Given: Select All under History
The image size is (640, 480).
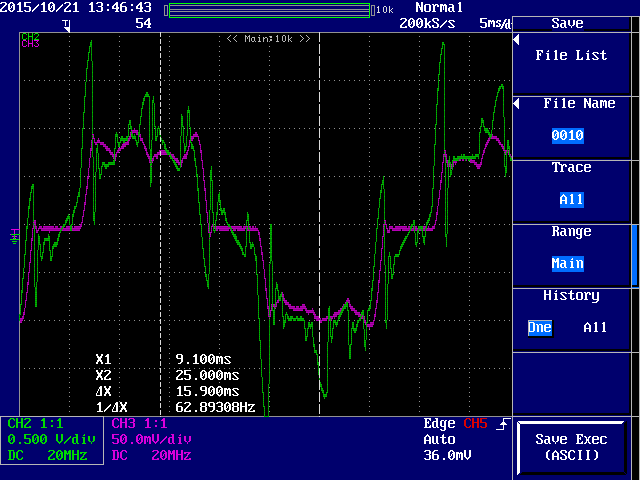Looking at the screenshot, I should [595, 328].
